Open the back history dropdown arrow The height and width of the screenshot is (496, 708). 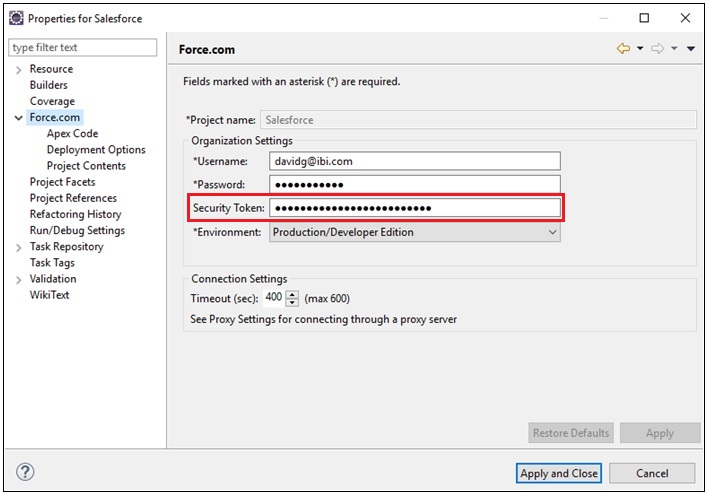coord(640,48)
